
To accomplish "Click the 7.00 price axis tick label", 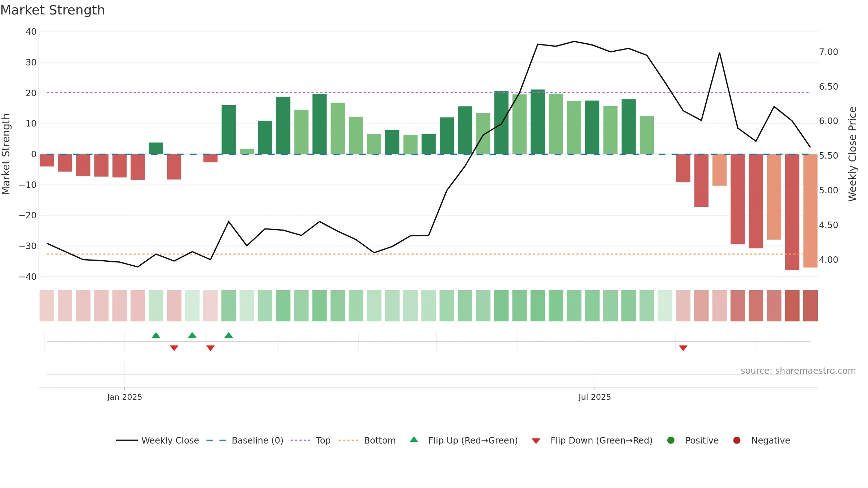I will click(829, 52).
